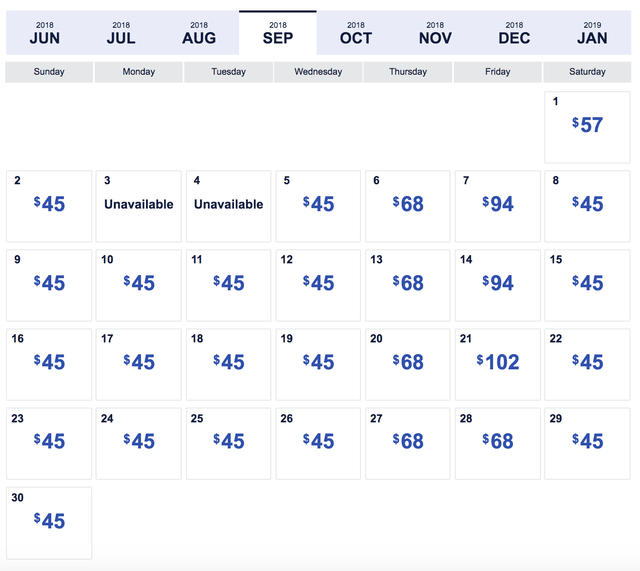
Task: Click the unavailable September 4 cell
Action: pos(228,205)
